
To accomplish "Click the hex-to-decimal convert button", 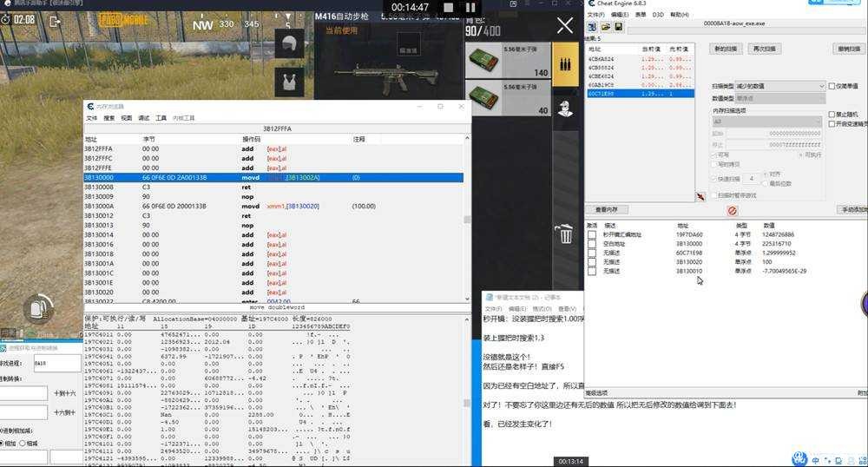I will 65,413.
